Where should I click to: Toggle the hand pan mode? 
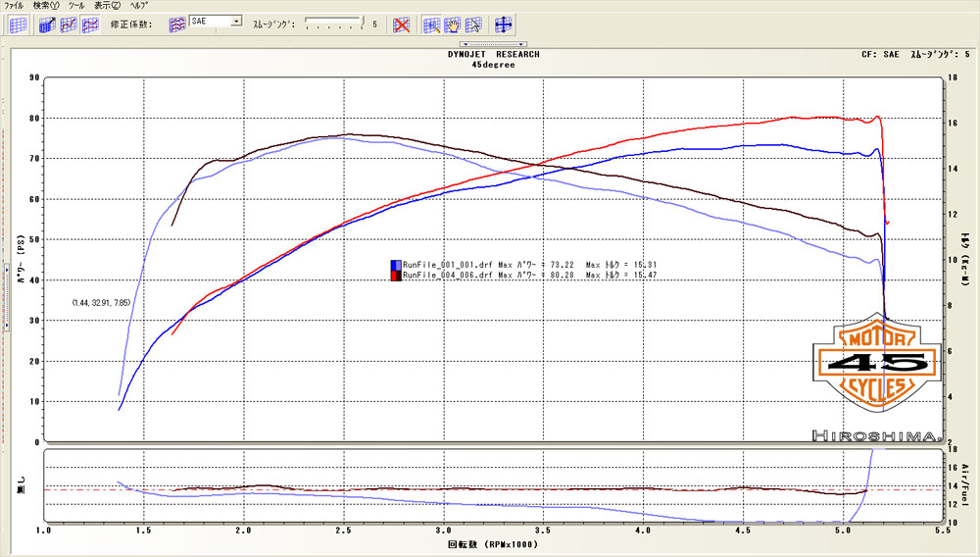coord(452,25)
